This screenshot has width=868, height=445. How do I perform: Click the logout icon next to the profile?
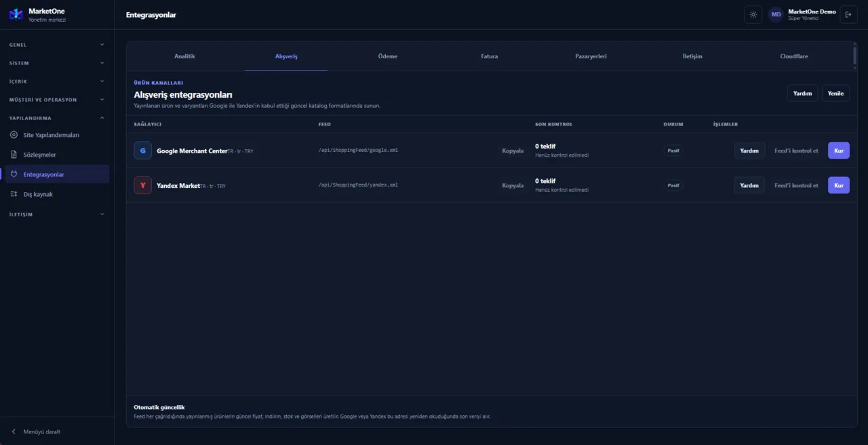tap(848, 14)
